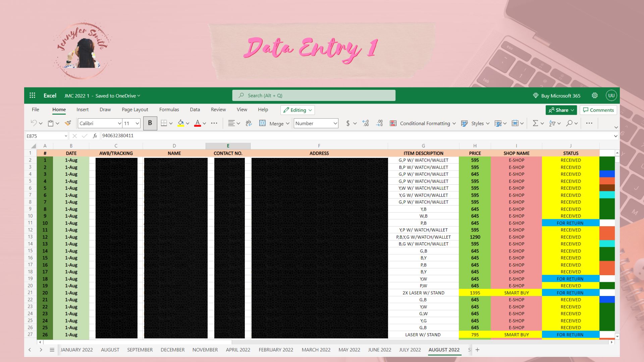Viewport: 644px width, 362px height.
Task: Click into the Search box
Action: click(x=314, y=96)
